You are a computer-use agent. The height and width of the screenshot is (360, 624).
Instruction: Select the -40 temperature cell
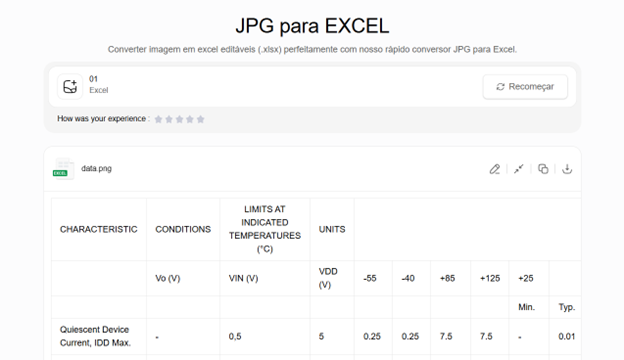tap(411, 278)
